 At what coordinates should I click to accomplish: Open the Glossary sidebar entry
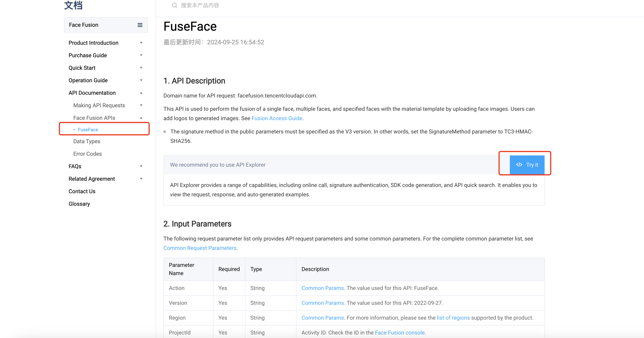point(79,204)
